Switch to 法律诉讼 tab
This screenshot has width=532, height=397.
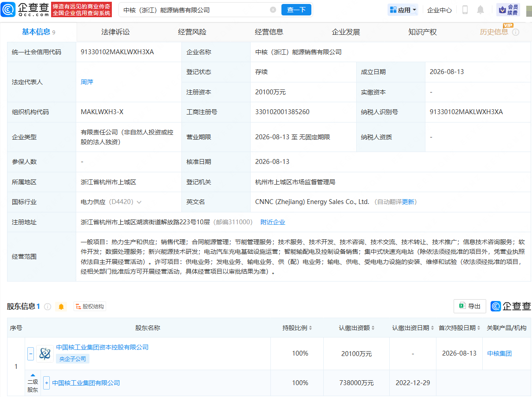(x=115, y=32)
